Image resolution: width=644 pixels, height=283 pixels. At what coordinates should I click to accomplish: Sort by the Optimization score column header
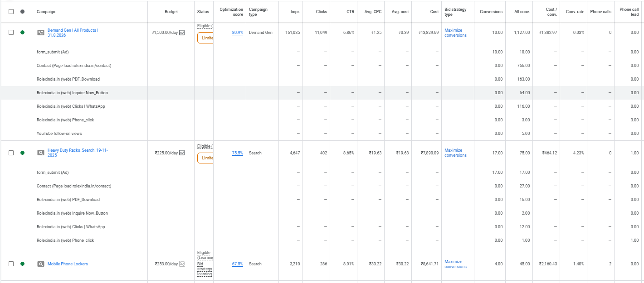231,12
